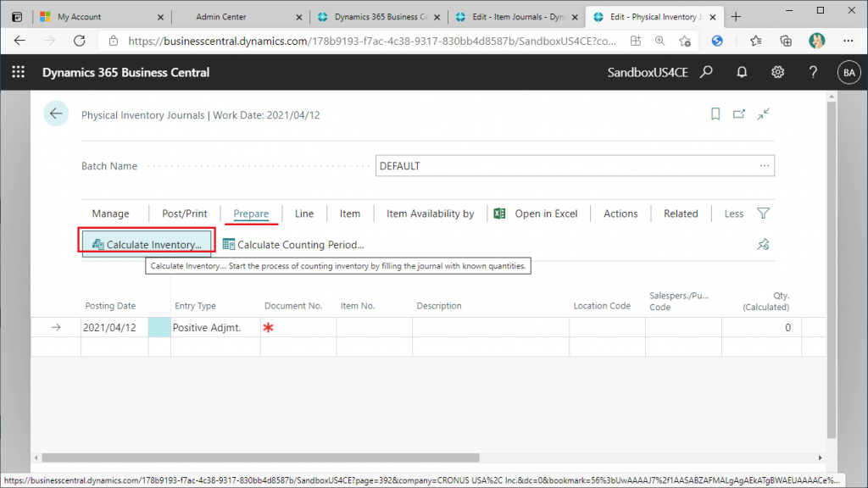Click the Salespers./Pu... Code column header
868x488 pixels.
(x=679, y=301)
